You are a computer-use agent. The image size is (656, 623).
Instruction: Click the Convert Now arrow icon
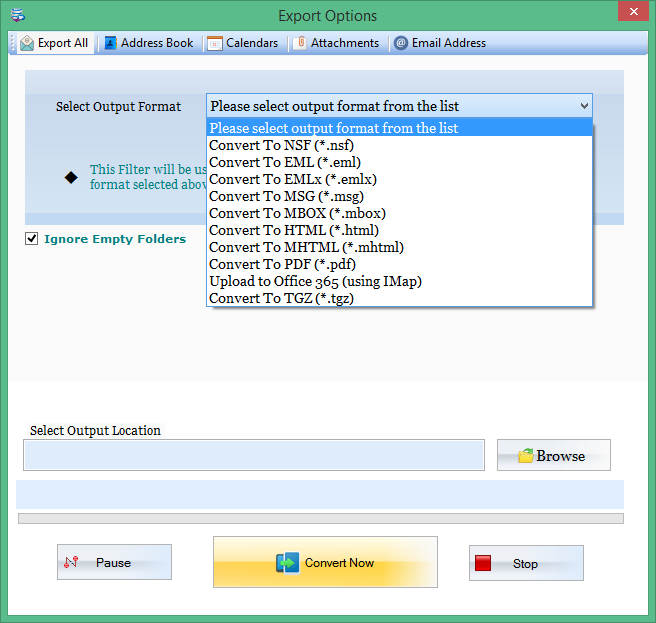click(287, 563)
